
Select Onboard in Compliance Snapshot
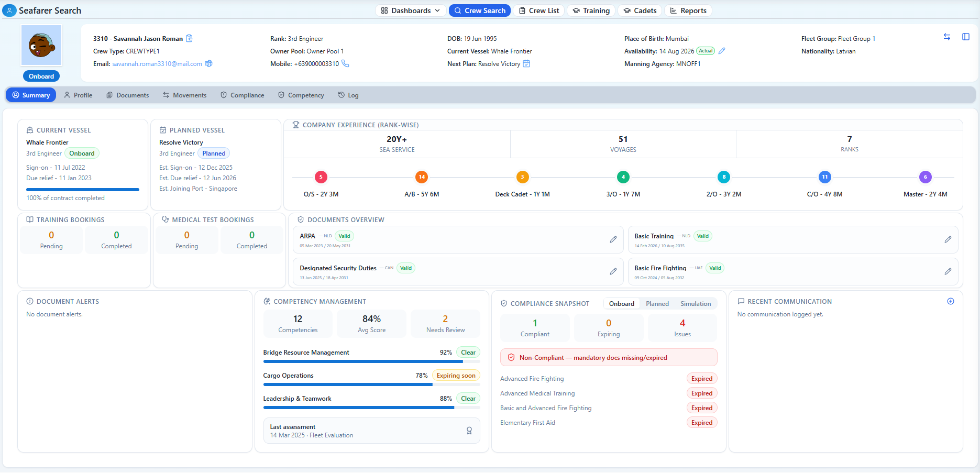pyautogui.click(x=622, y=304)
